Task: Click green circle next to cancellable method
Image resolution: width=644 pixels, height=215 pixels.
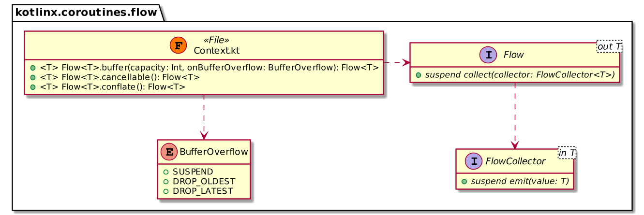Action: [32, 77]
